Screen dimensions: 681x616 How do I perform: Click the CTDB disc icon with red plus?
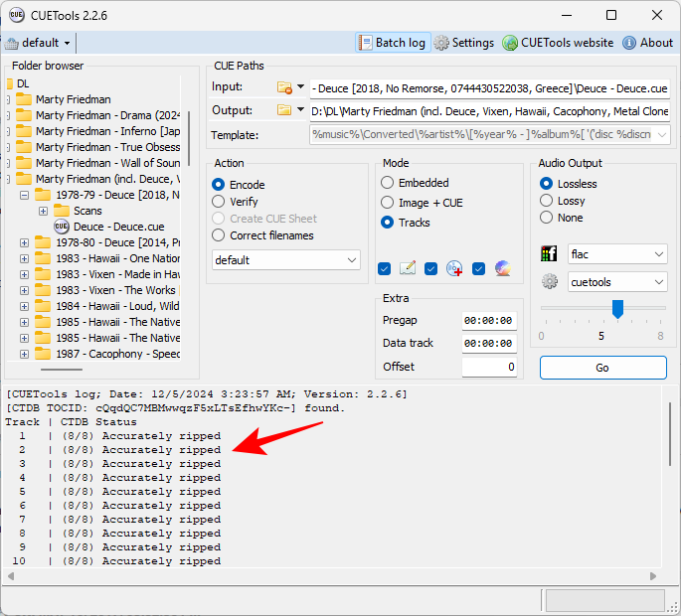tap(454, 268)
